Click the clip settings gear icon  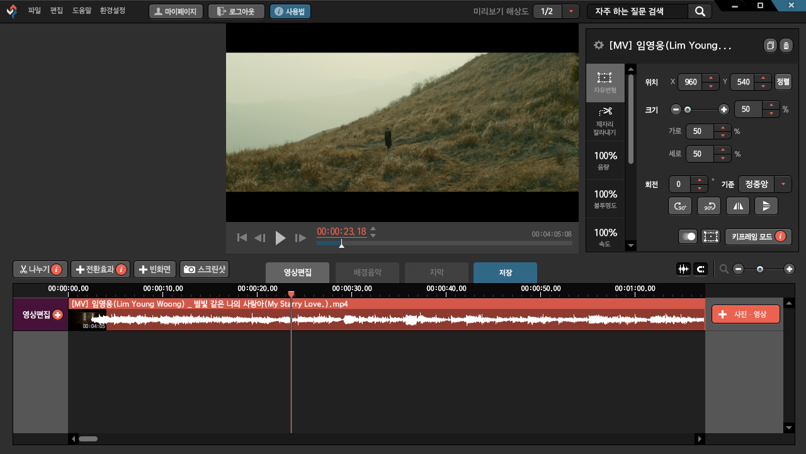point(598,45)
